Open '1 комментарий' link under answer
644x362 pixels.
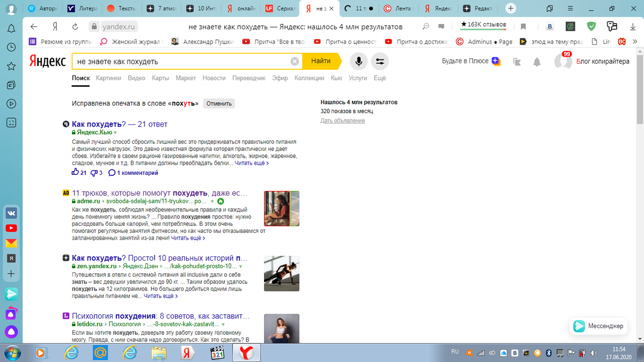pyautogui.click(x=133, y=173)
